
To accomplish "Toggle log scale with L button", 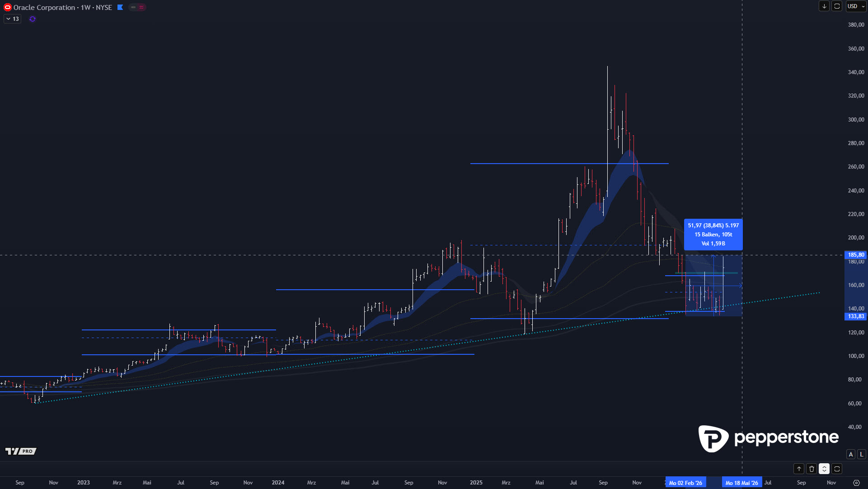I will click(x=862, y=454).
